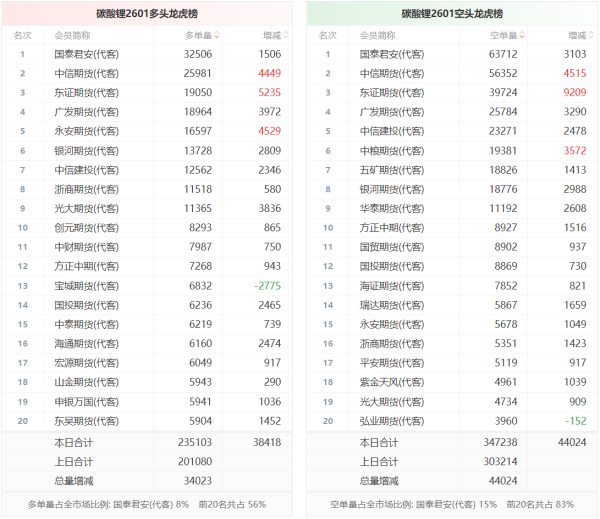The height and width of the screenshot is (519, 600).
Task: Click 名次 header in long table
Action: pyautogui.click(x=23, y=36)
